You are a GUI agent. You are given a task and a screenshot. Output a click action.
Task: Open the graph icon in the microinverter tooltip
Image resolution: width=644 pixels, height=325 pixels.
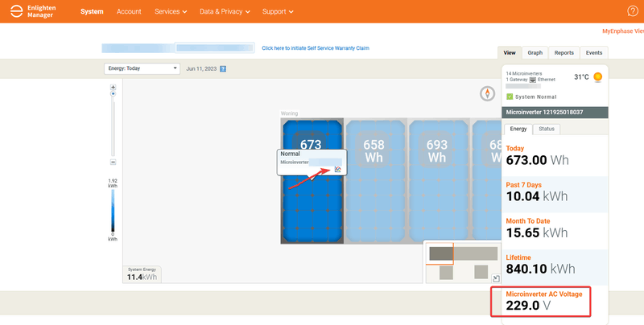click(x=337, y=169)
